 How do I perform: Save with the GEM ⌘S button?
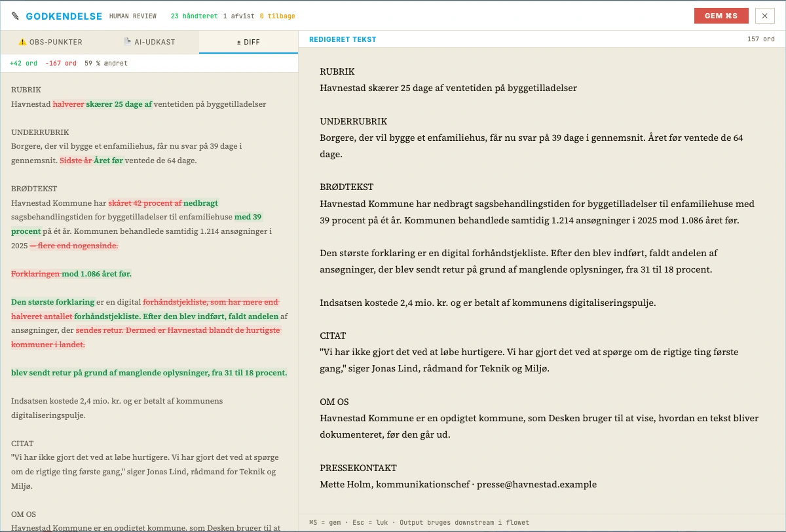tap(721, 16)
